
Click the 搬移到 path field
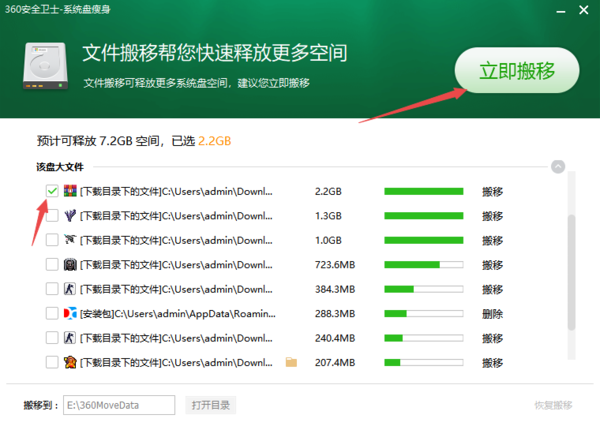click(117, 405)
